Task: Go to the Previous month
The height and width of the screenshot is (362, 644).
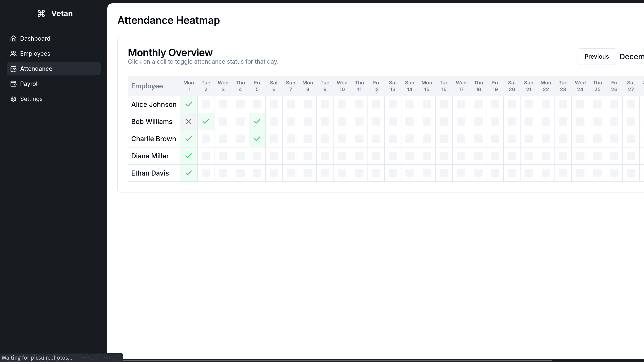Action: pos(596,57)
